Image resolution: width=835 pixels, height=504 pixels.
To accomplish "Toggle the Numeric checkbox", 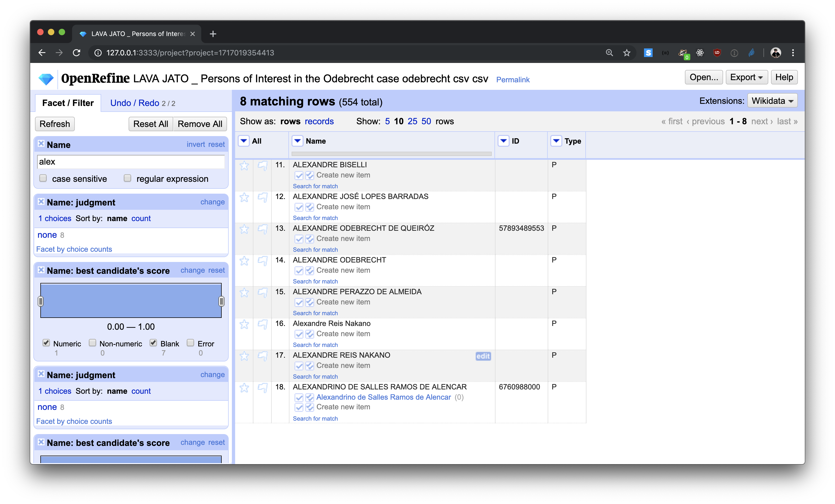I will [47, 343].
